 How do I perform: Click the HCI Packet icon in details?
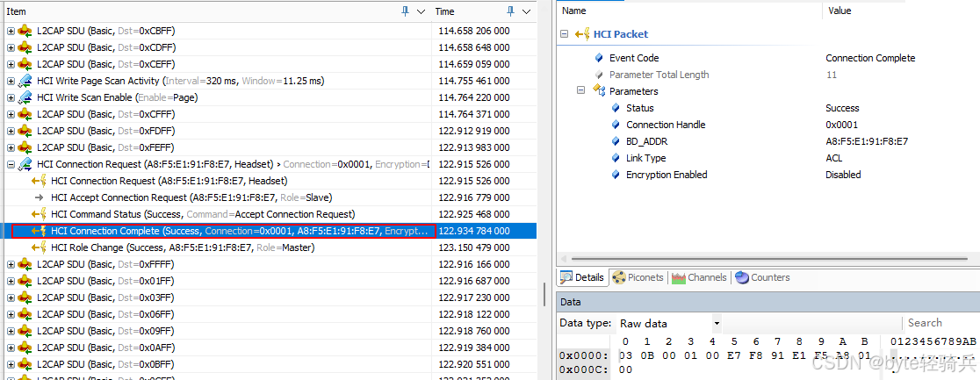[x=582, y=34]
